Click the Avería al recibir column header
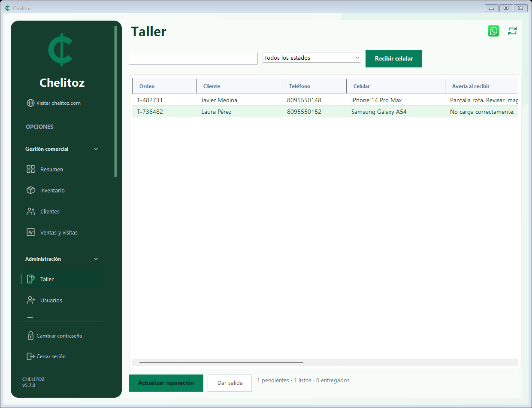This screenshot has width=532, height=408. pos(482,86)
